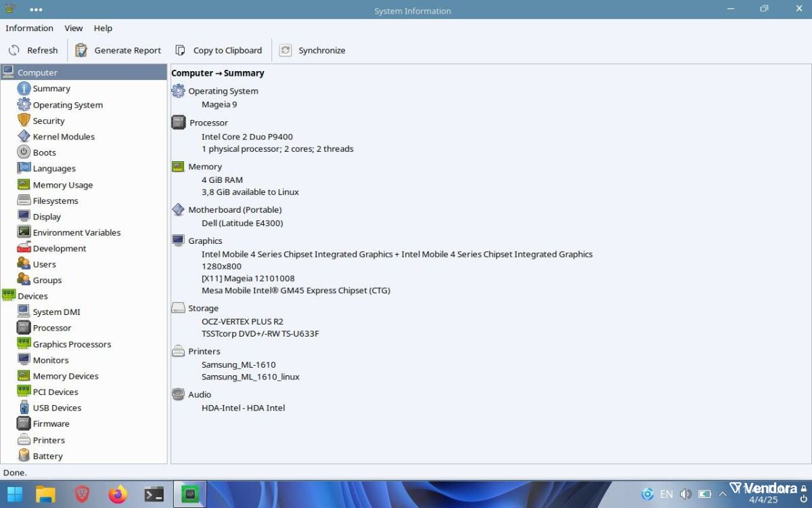Image resolution: width=812 pixels, height=508 pixels.
Task: Click the Motherboard (Portable) heading
Action: click(x=235, y=210)
